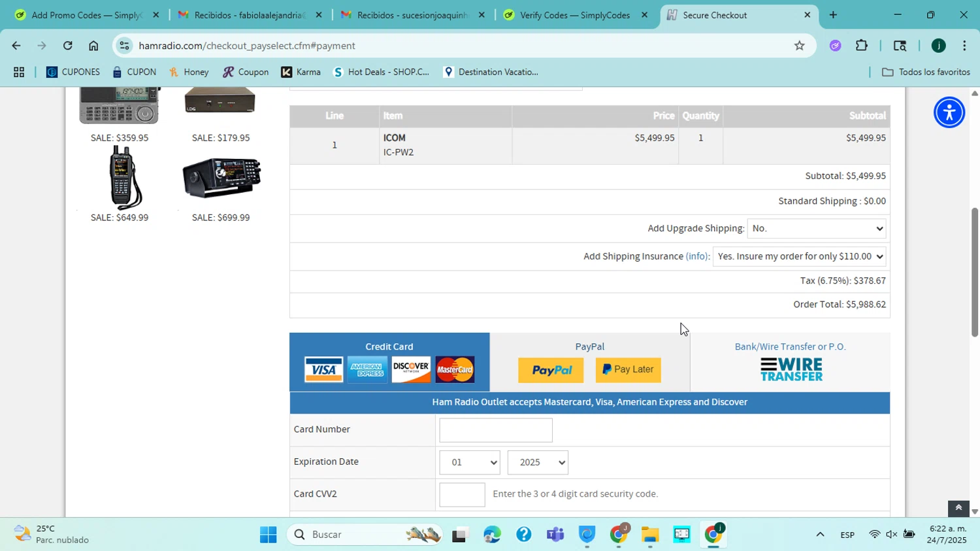This screenshot has width=980, height=551.
Task: Click the scroll-to-top arrow button
Action: pyautogui.click(x=958, y=508)
